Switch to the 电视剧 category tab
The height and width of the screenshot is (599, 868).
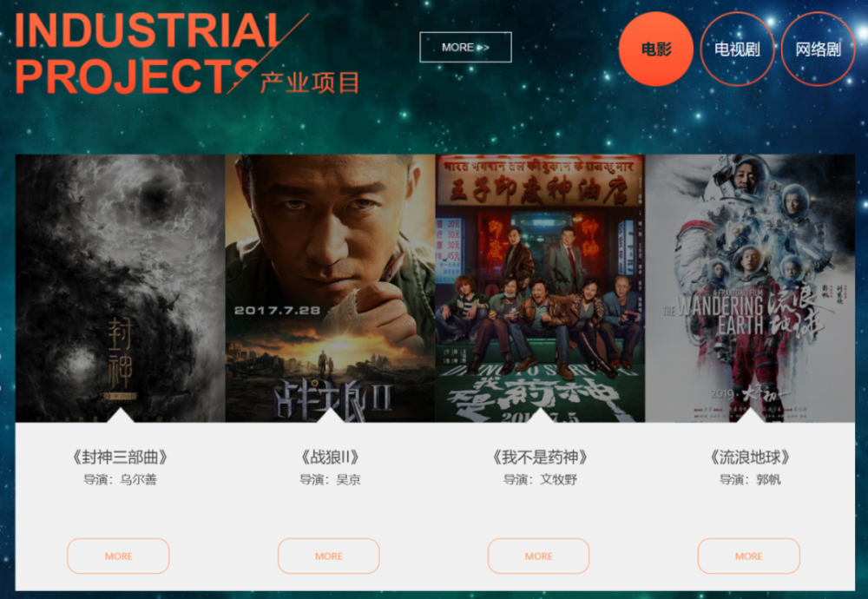point(737,49)
